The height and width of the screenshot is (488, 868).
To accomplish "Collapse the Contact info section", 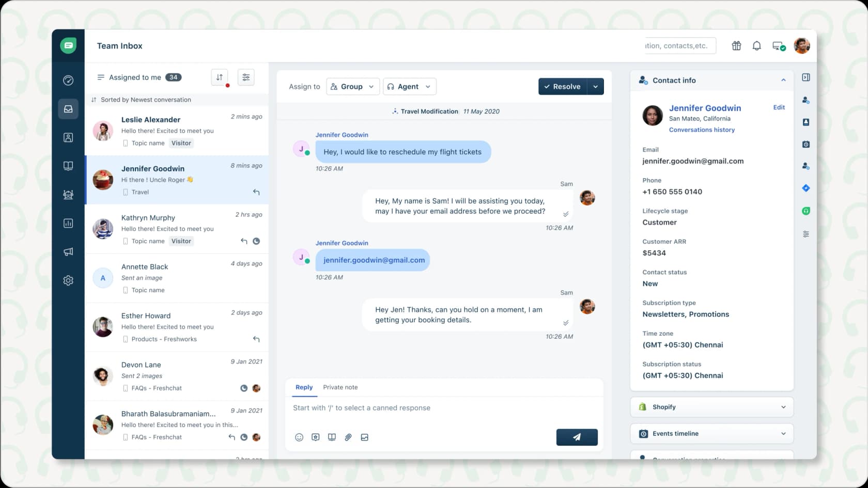I will [x=783, y=80].
